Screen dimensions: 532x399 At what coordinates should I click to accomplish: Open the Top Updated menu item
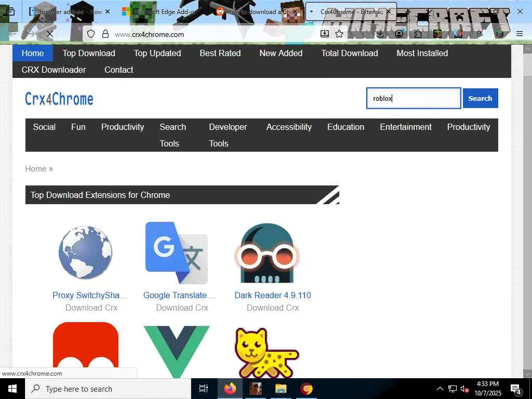point(157,54)
